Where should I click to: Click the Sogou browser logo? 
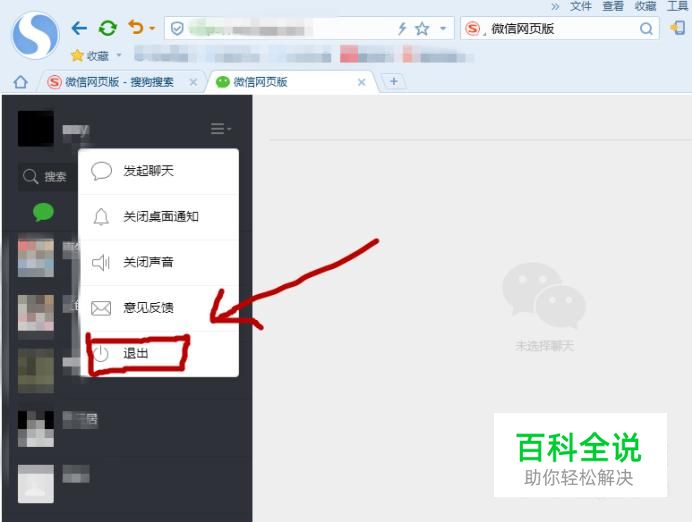pyautogui.click(x=35, y=35)
